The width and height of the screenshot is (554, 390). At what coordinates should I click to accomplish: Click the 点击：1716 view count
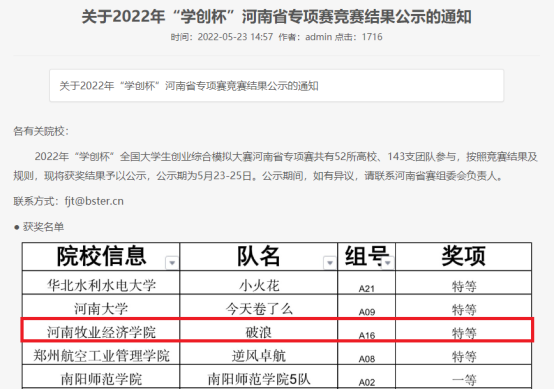point(358,37)
